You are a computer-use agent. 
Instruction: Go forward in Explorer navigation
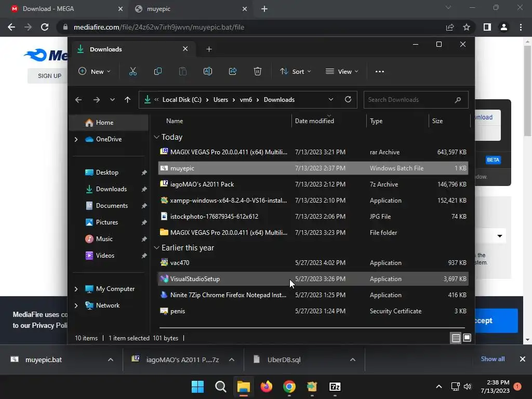pos(96,100)
